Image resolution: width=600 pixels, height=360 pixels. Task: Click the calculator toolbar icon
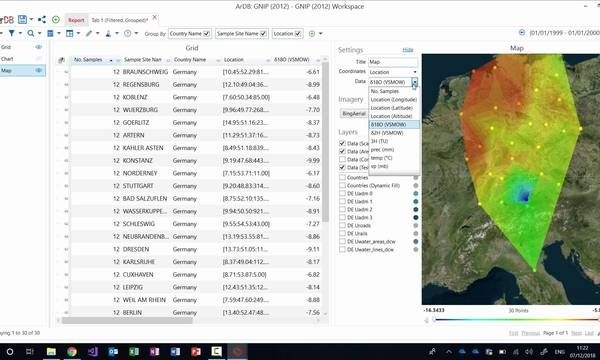point(50,33)
